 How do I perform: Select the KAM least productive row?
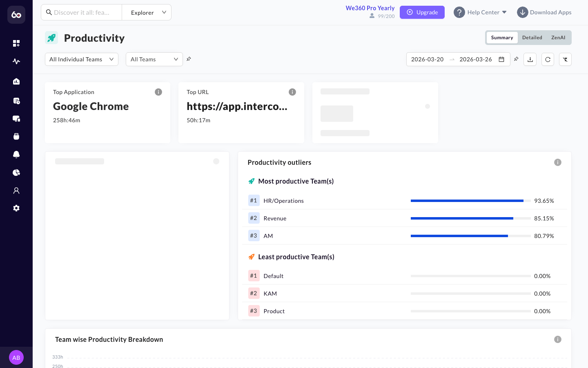click(x=404, y=294)
